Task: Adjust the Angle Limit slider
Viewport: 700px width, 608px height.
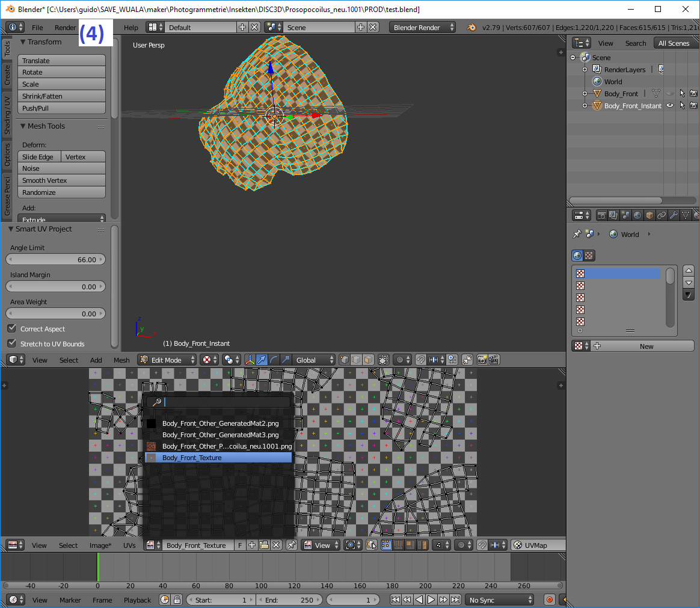Action: click(55, 260)
